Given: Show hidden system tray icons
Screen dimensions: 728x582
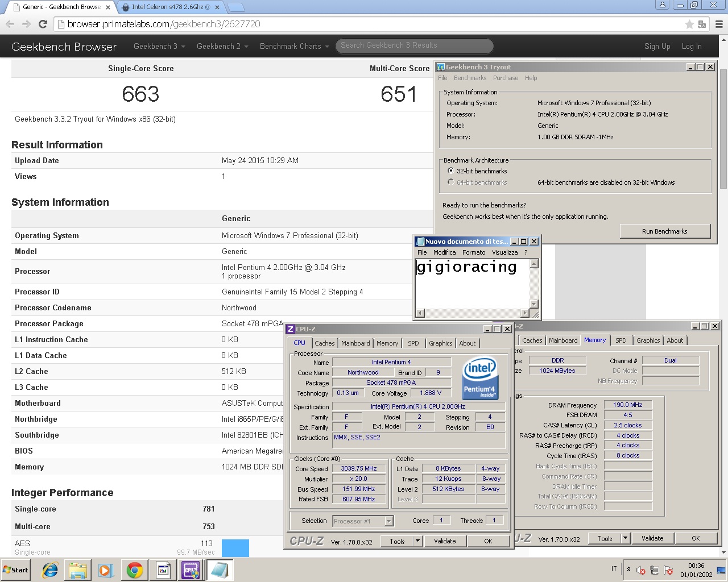Looking at the screenshot, I should 628,569.
